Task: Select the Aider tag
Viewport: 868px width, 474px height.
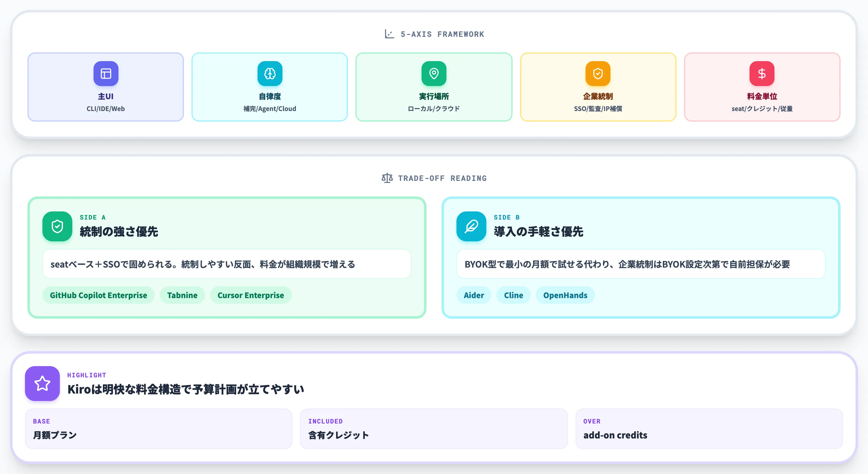Action: coord(474,295)
